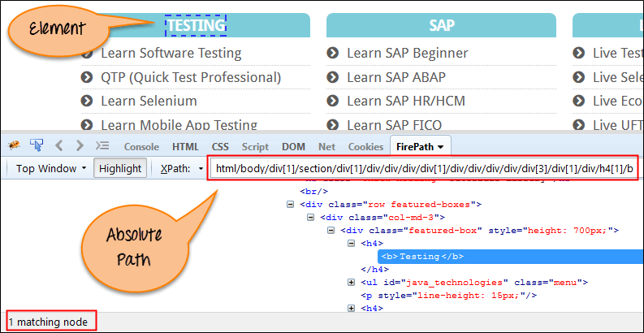Open the FirePath tab dropdown arrow

click(x=440, y=147)
